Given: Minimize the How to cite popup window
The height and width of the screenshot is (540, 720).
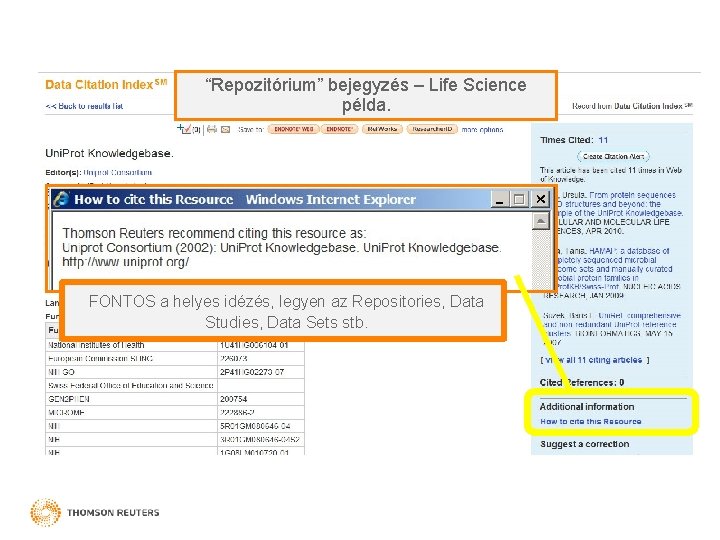Looking at the screenshot, I should pos(500,199).
